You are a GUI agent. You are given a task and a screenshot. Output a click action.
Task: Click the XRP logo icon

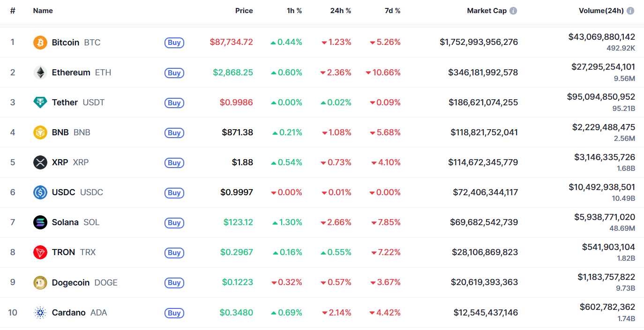40,162
